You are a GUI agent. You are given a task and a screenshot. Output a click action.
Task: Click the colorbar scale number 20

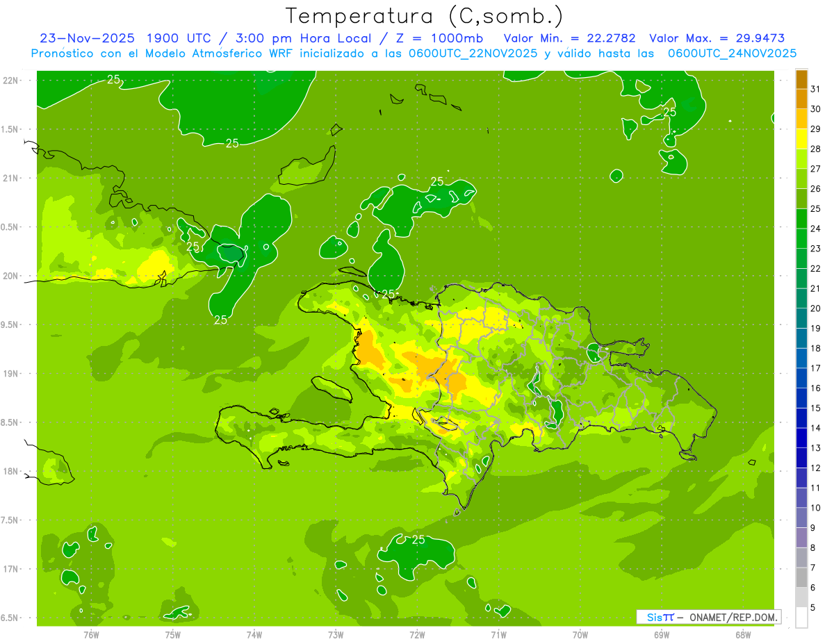pos(816,308)
